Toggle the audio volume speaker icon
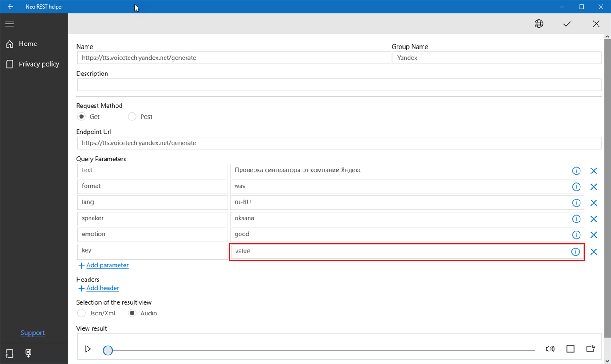 click(x=550, y=349)
